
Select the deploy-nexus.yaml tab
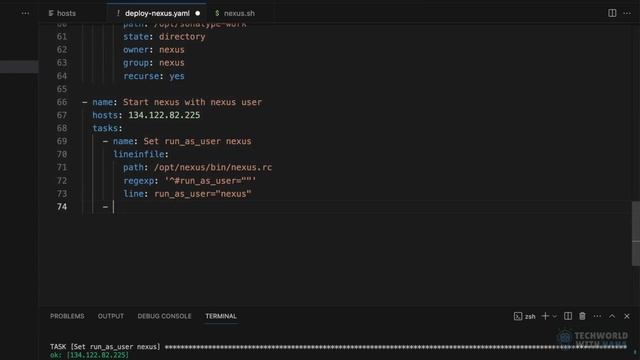[x=157, y=13]
